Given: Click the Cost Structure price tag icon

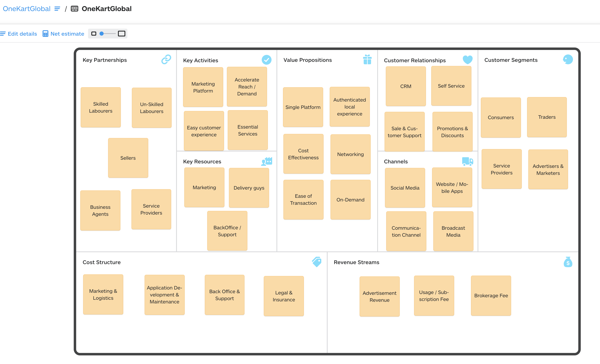Looking at the screenshot, I should click(x=317, y=262).
